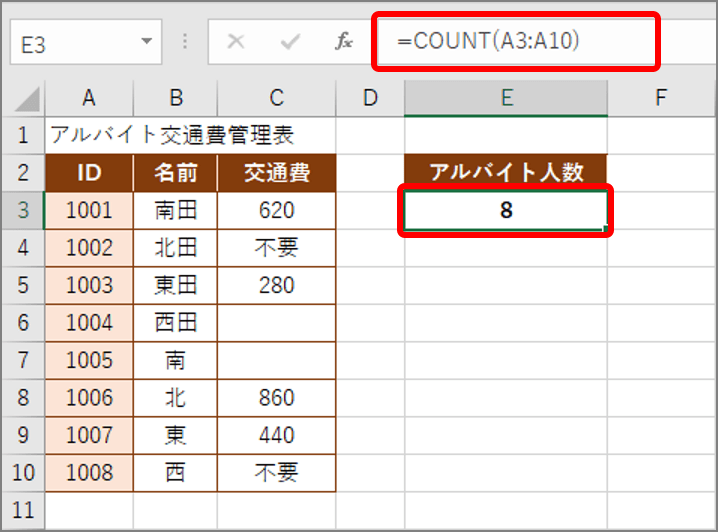718x532 pixels.
Task: Select row 6 header
Action: pyautogui.click(x=23, y=323)
